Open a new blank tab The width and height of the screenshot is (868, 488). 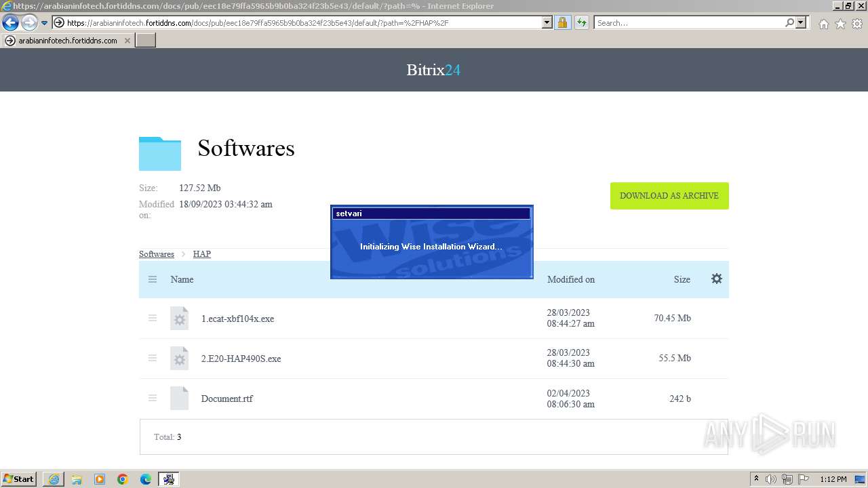tap(146, 41)
